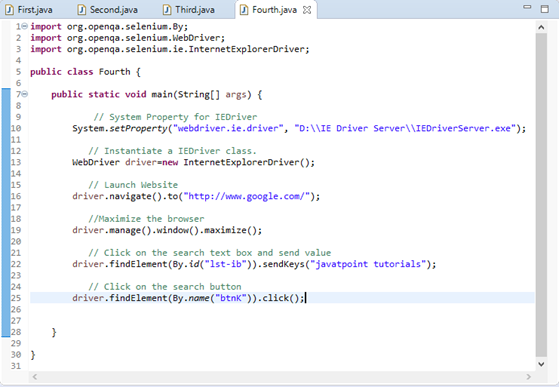Select the Fourth.java tab
This screenshot has height=387, width=559.
click(274, 10)
